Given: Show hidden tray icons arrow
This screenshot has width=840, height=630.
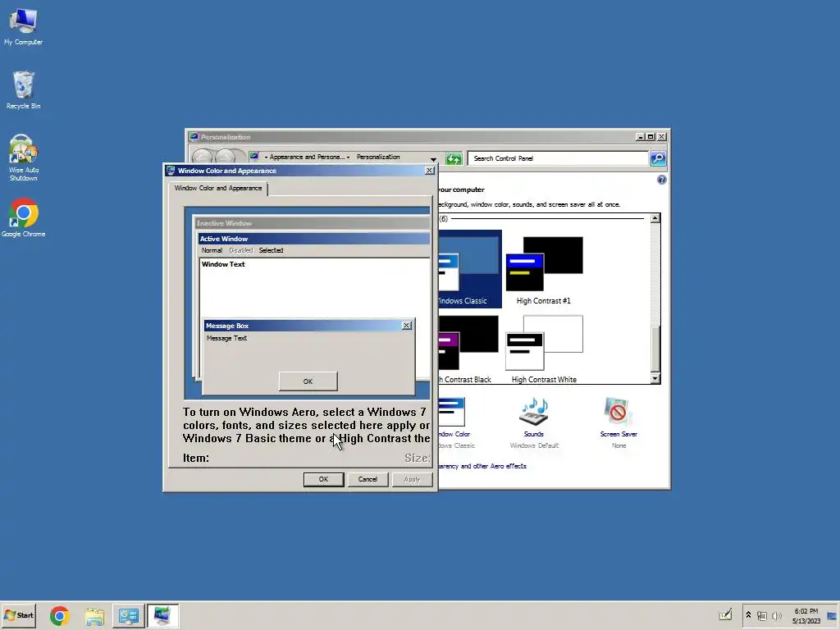Looking at the screenshot, I should [x=748, y=615].
